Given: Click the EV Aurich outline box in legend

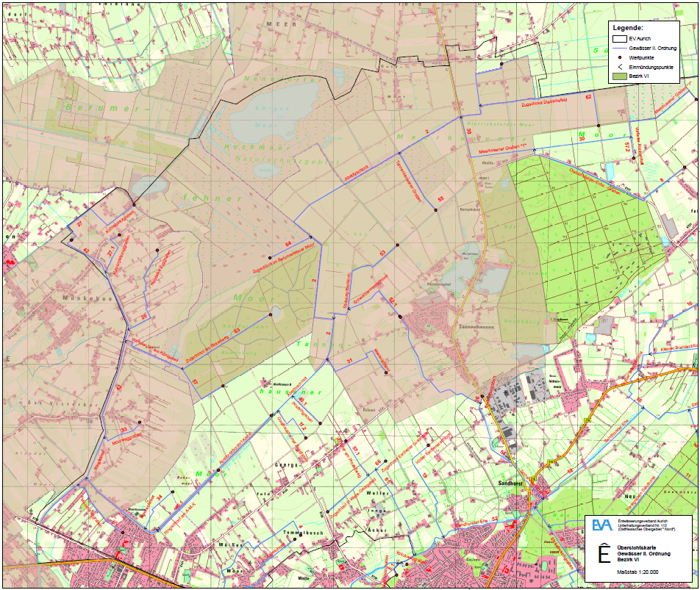Looking at the screenshot, I should pyautogui.click(x=620, y=39).
